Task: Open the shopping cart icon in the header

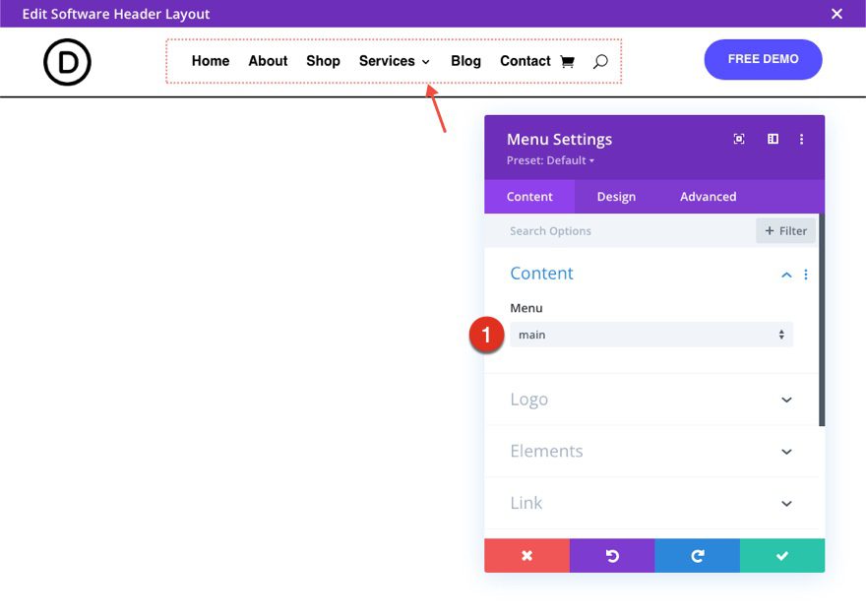Action: (569, 61)
